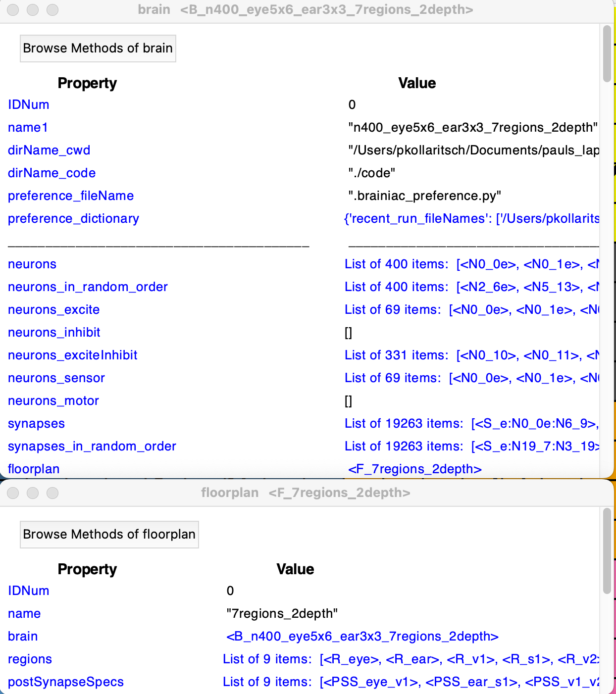Click the brain window title bar text
616x694 pixels.
[306, 10]
